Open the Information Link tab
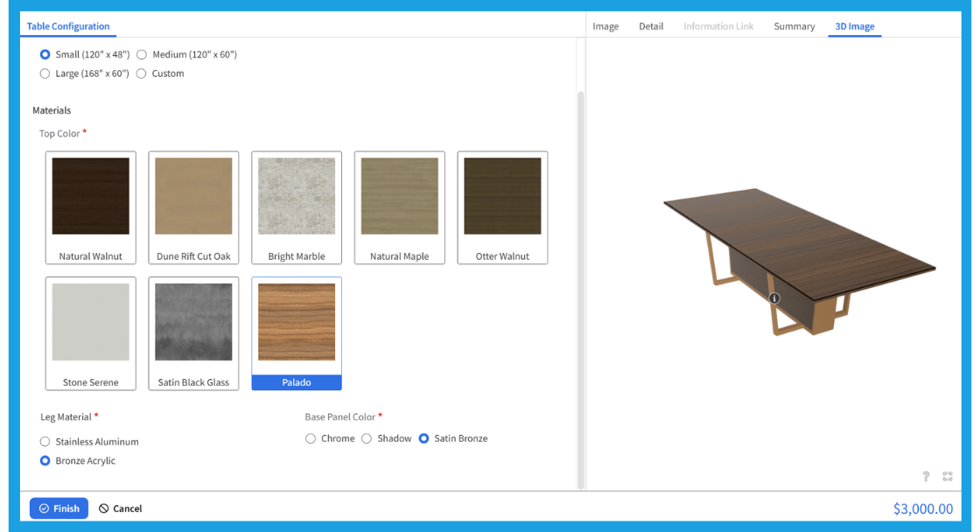Image resolution: width=980 pixels, height=532 pixels. click(x=718, y=26)
